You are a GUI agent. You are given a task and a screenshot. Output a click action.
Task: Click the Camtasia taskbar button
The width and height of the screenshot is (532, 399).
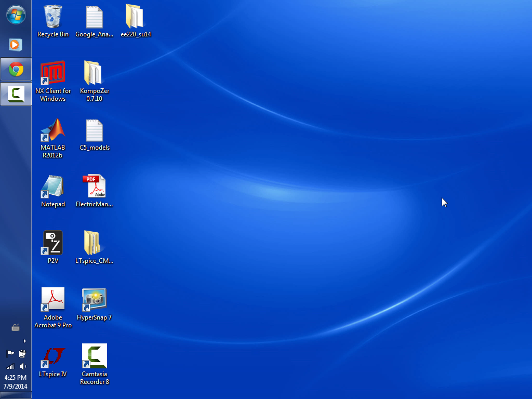(x=16, y=94)
